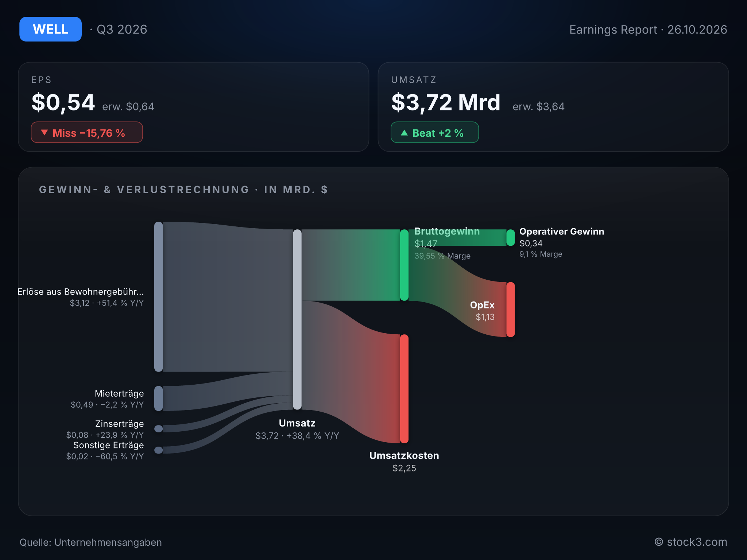Viewport: 747px width, 560px height.
Task: Click the green Operativer Gewinn node
Action: point(511,238)
